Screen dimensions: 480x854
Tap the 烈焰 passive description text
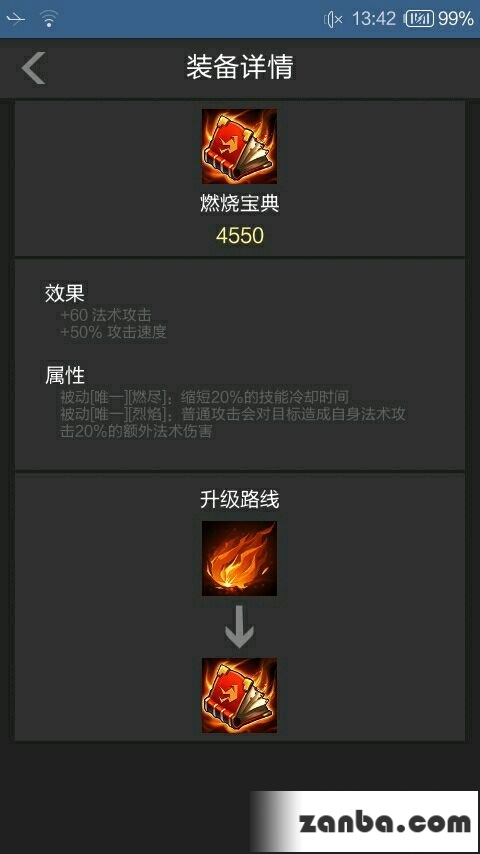233,423
